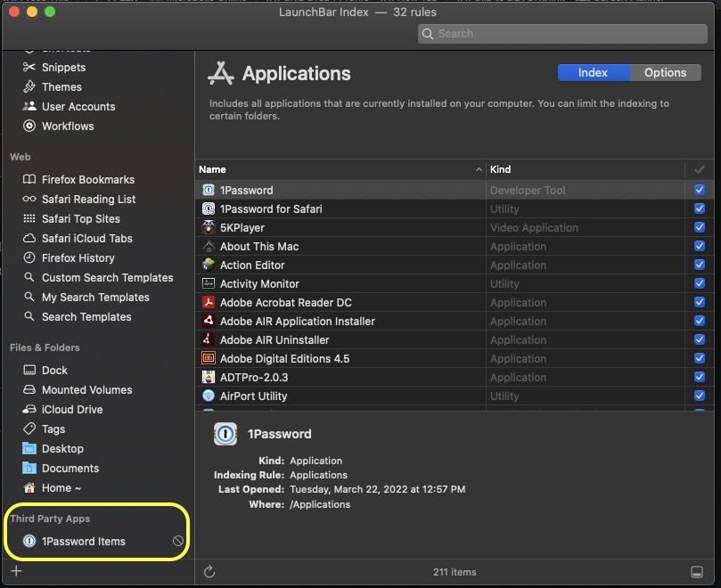
Task: Click the Adobe Acrobat Reader DC icon
Action: point(209,303)
